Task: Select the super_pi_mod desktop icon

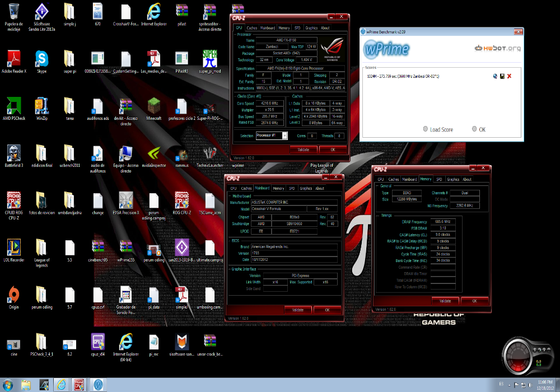Action: 209,62
